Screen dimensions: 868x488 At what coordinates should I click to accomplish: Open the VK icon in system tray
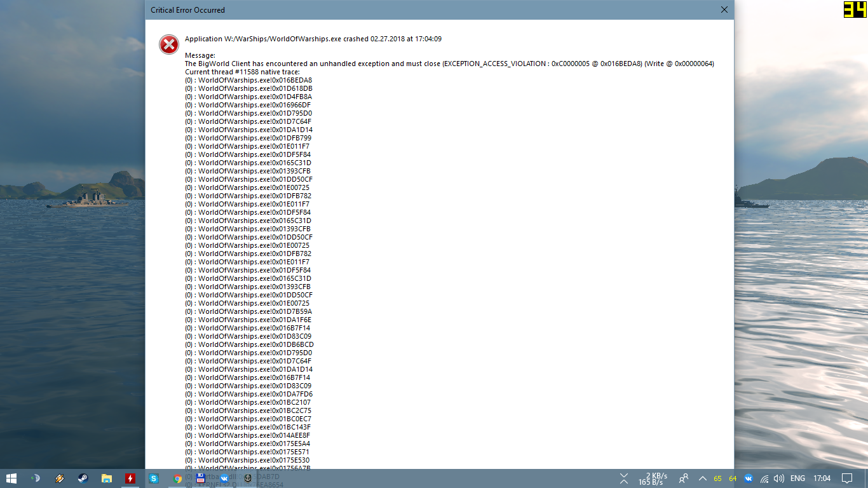[749, 478]
